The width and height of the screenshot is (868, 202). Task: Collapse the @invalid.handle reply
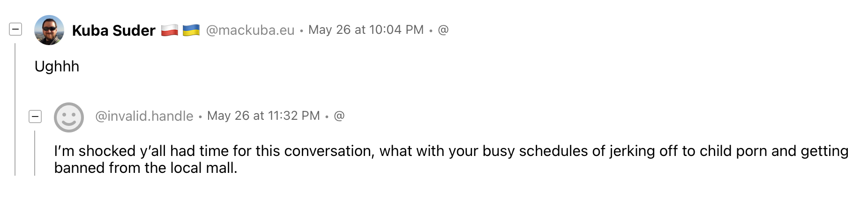pos(35,116)
